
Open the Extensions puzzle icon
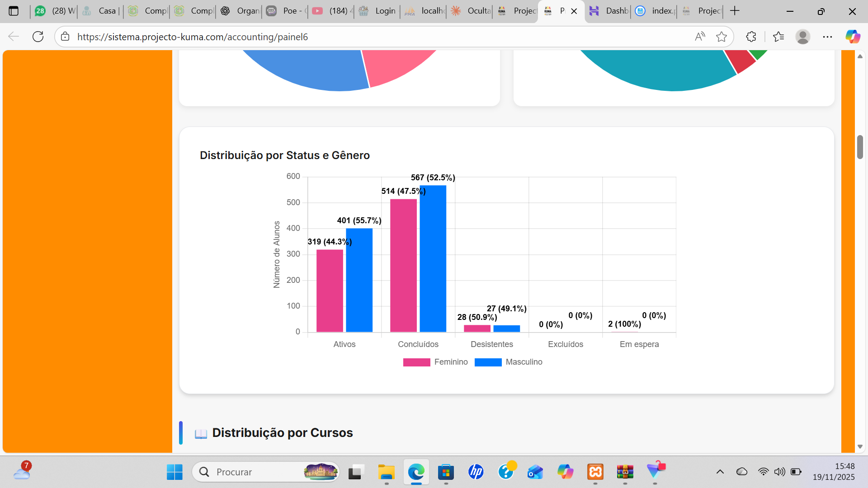coord(751,37)
